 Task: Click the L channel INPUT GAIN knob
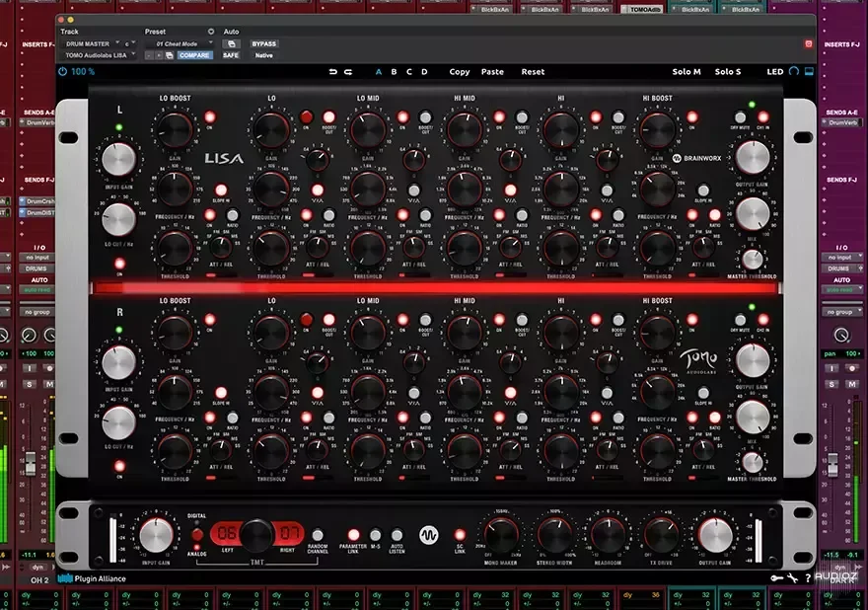118,160
